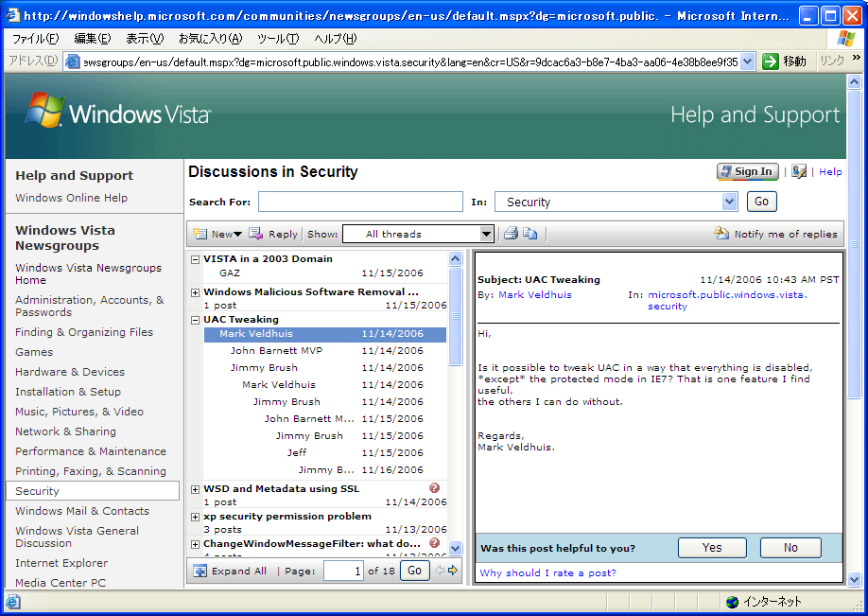Open the ツール(T) menu
This screenshot has width=868, height=616.
(x=278, y=39)
